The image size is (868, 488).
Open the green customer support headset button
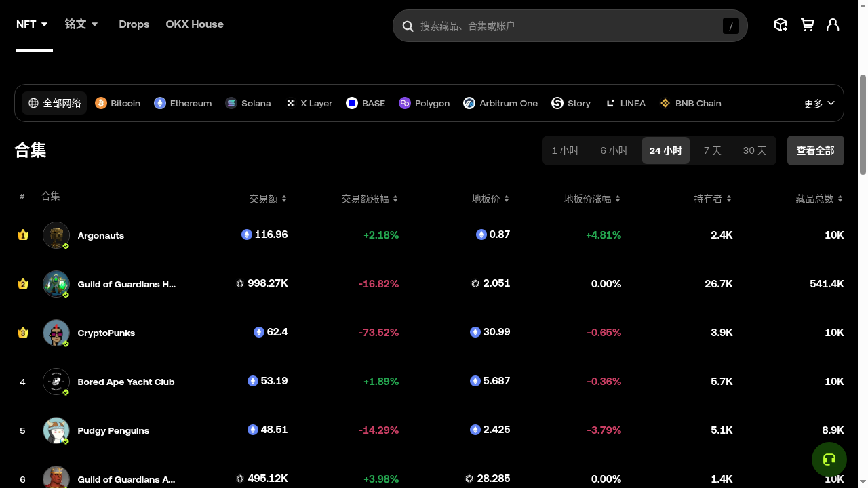829,460
